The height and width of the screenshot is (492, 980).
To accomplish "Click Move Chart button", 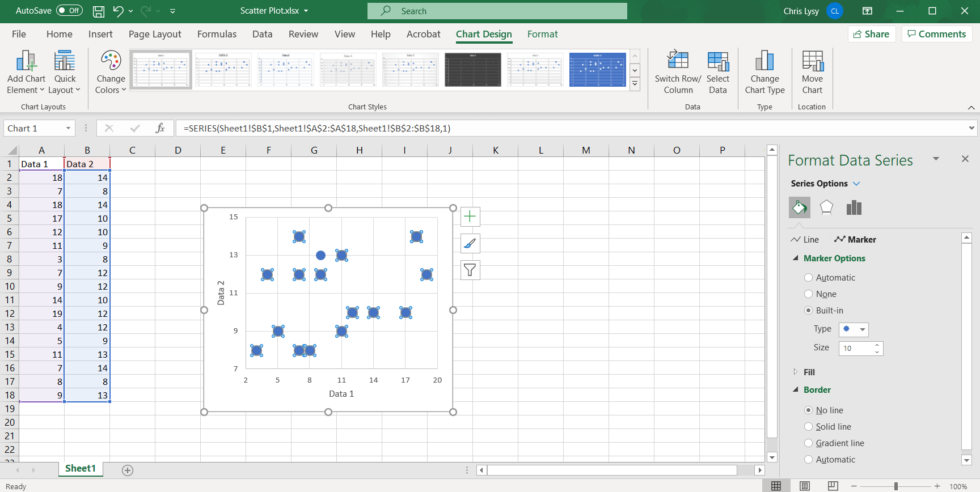I will pyautogui.click(x=812, y=73).
